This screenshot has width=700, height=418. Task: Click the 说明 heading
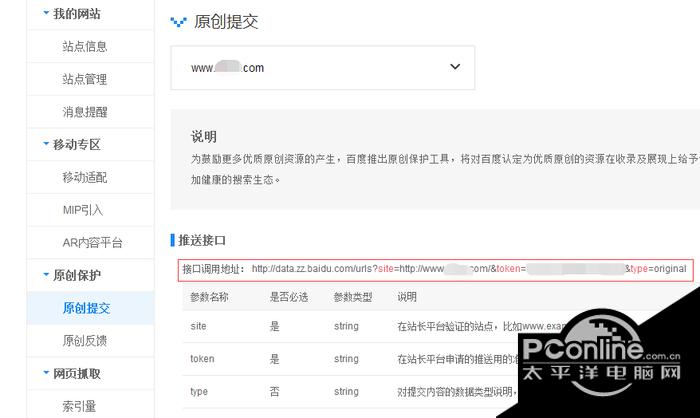[x=204, y=137]
